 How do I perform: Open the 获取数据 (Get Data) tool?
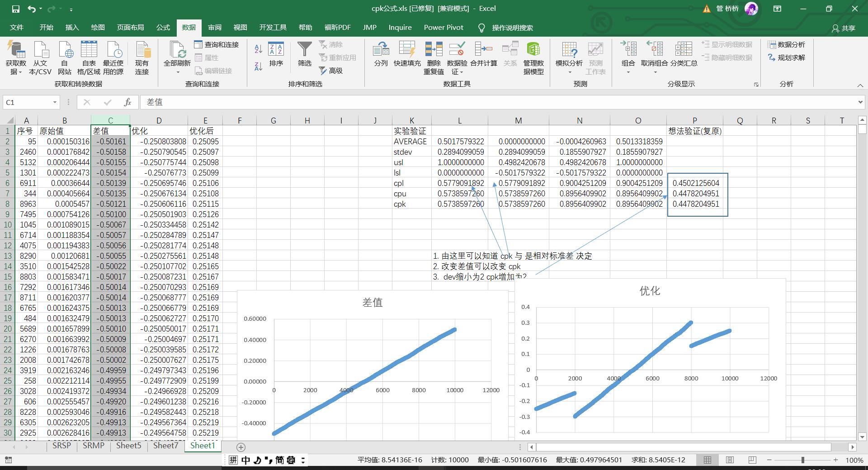coord(16,58)
